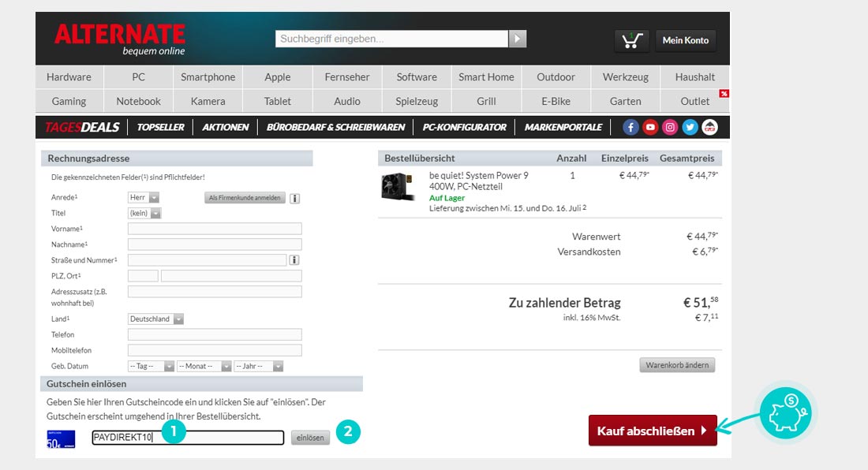Open Markenportale
868x470 pixels.
[563, 127]
